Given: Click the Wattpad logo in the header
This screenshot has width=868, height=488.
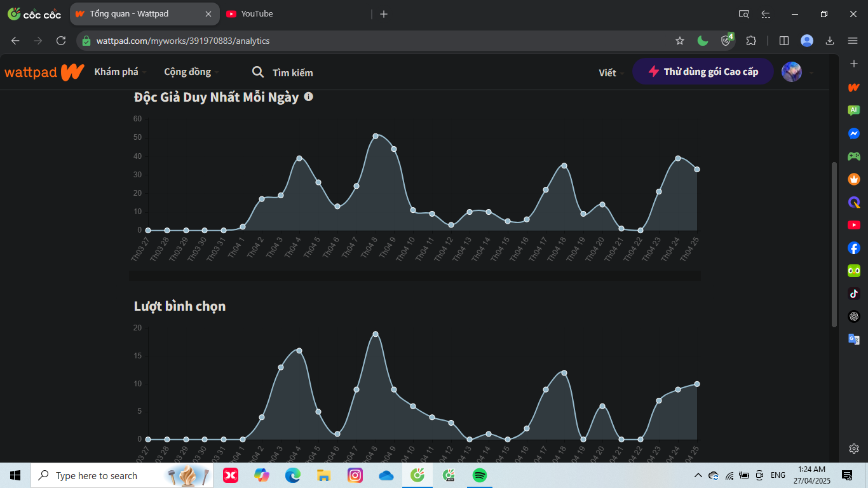Looking at the screenshot, I should click(44, 72).
